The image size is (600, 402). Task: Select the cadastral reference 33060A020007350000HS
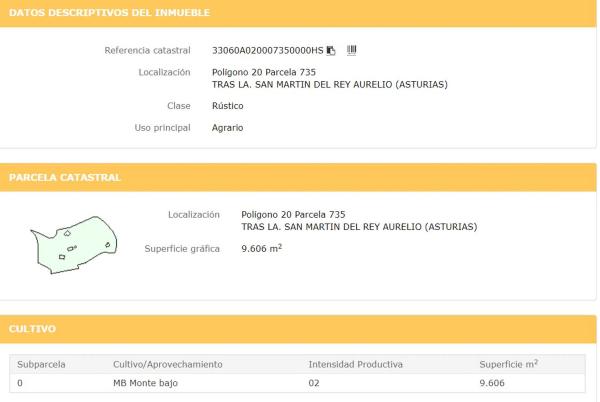[267, 50]
